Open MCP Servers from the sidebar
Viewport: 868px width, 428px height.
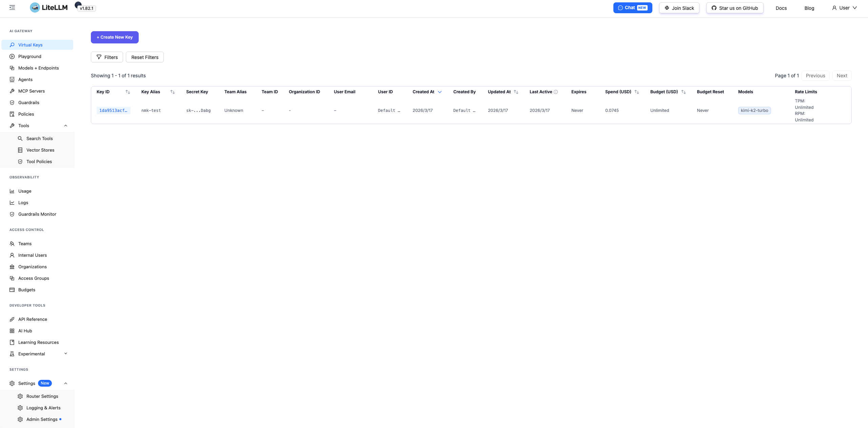tap(31, 91)
